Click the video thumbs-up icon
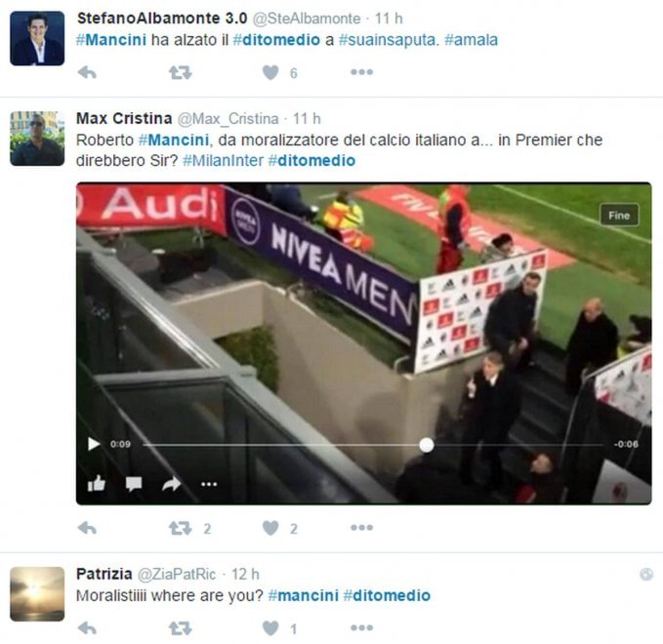This screenshot has height=644, width=663. click(97, 483)
